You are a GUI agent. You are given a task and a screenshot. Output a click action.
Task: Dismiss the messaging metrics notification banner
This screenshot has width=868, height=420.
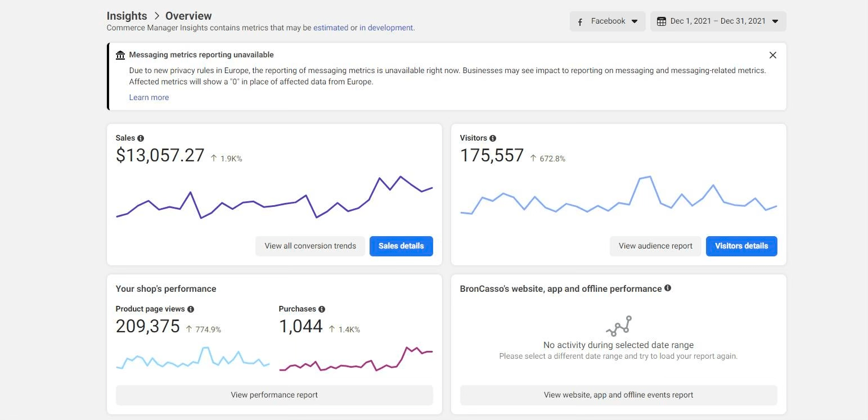[x=772, y=55]
